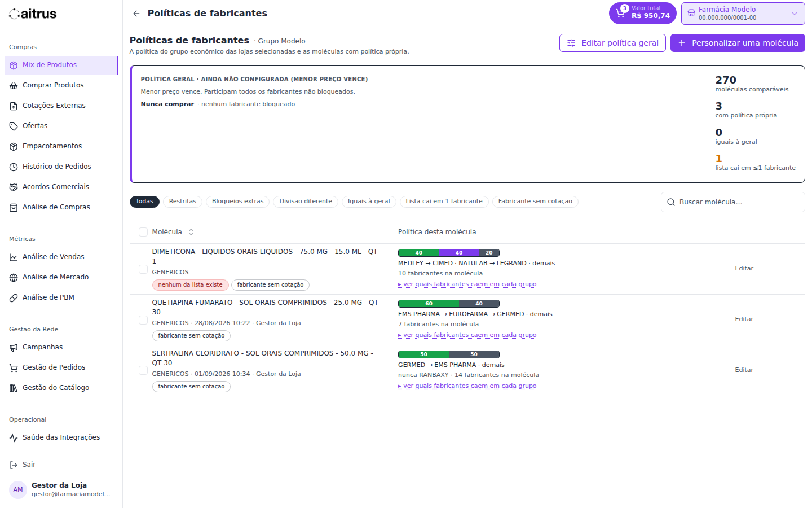Viewport: 812px width, 508px height.
Task: Check the DIMETICONA row checkbox
Action: tap(143, 269)
